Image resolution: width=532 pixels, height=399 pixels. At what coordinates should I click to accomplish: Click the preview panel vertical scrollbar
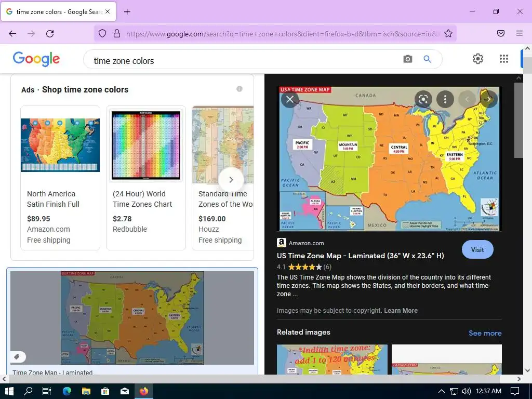(518, 120)
